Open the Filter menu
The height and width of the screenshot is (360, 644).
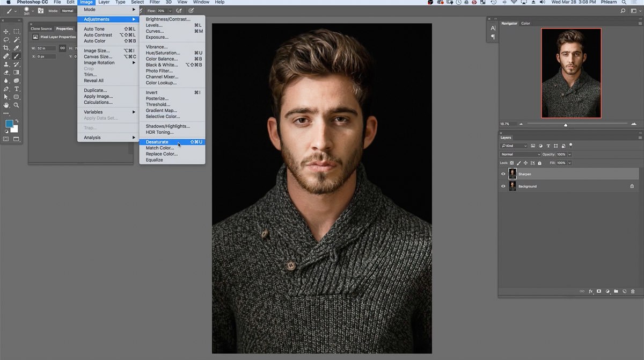click(155, 2)
